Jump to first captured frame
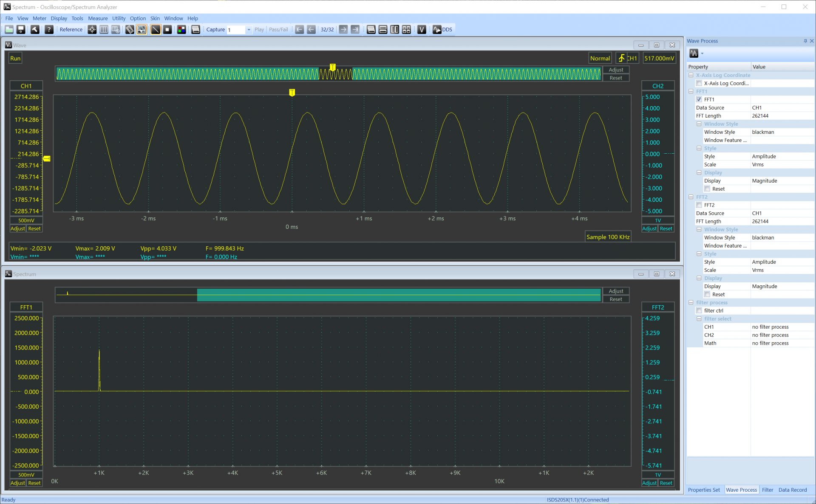The height and width of the screenshot is (504, 816). click(300, 30)
